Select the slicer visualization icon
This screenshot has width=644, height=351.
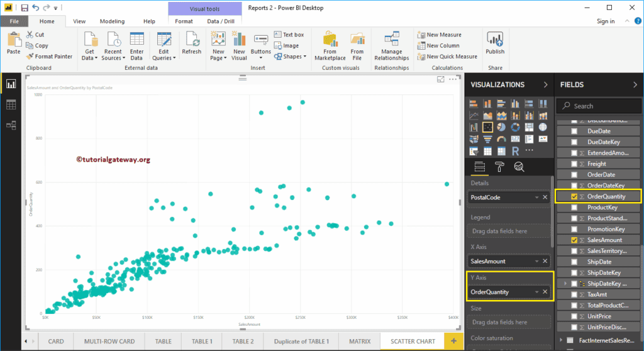[474, 151]
